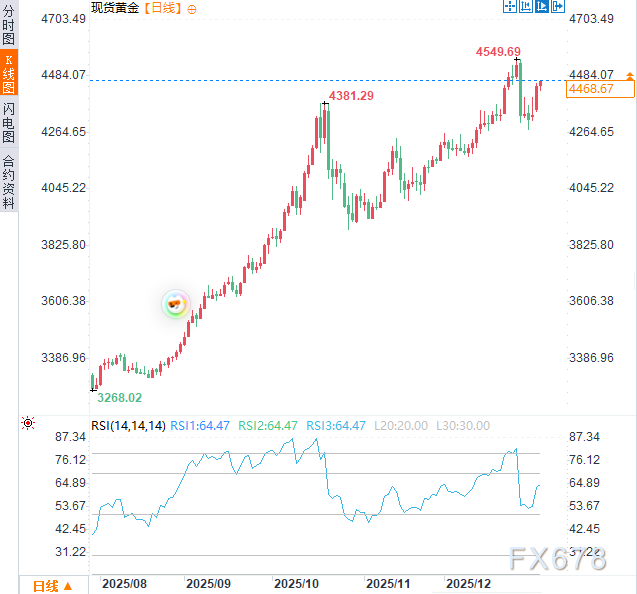This screenshot has width=637, height=594.
Task: Click the RSI(14,14,14) indicator label
Action: coord(128,425)
